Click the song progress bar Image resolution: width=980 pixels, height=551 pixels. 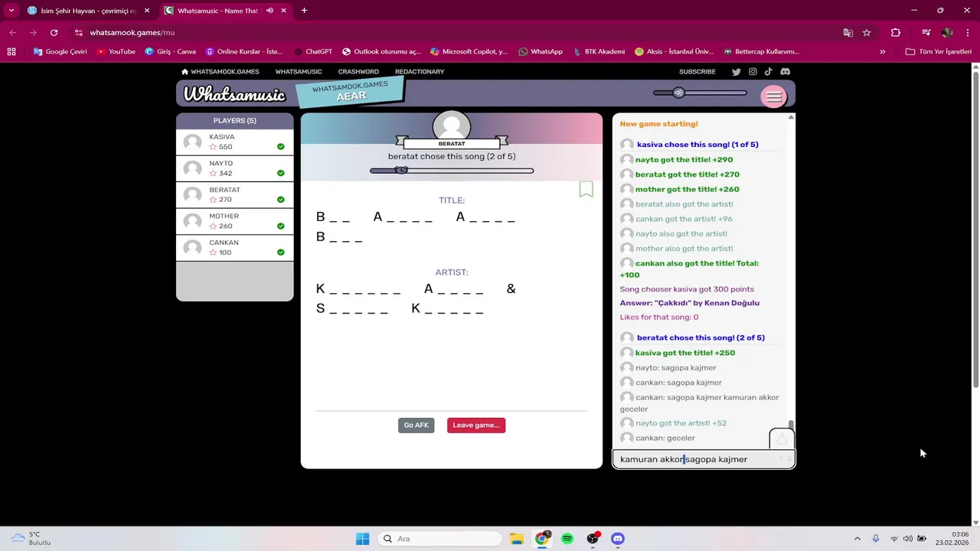(452, 171)
